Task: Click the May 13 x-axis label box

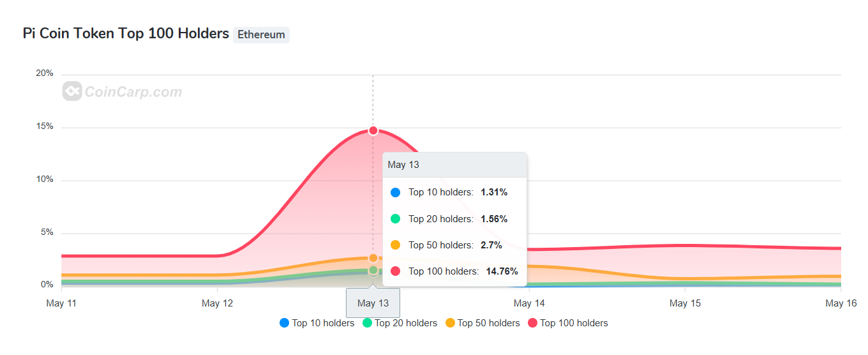Action: coord(373,303)
